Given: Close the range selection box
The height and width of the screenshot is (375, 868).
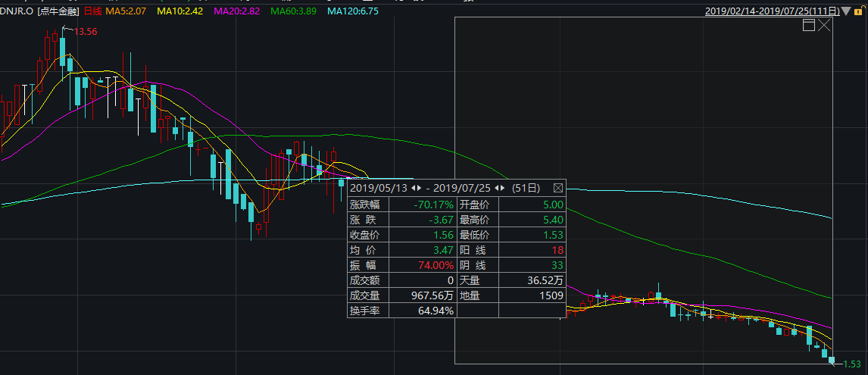Looking at the screenshot, I should [x=825, y=25].
